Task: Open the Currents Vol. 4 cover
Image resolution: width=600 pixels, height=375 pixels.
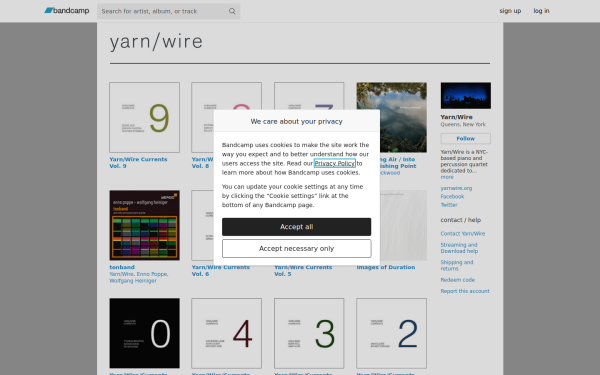Action: click(x=227, y=333)
